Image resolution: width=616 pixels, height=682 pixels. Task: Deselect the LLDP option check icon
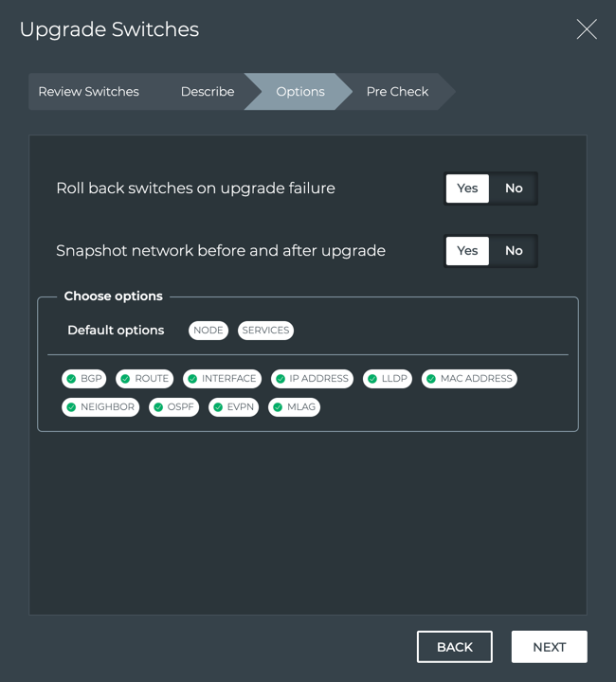372,379
